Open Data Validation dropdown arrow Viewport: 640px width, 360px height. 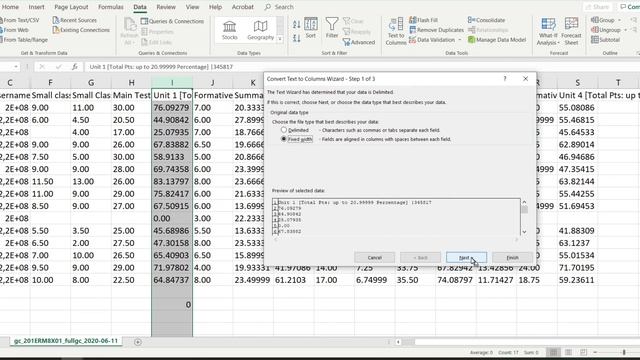pyautogui.click(x=460, y=40)
